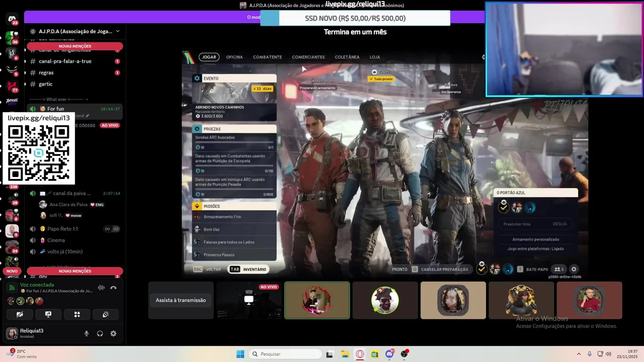Open Discord user settings gear

113,333
